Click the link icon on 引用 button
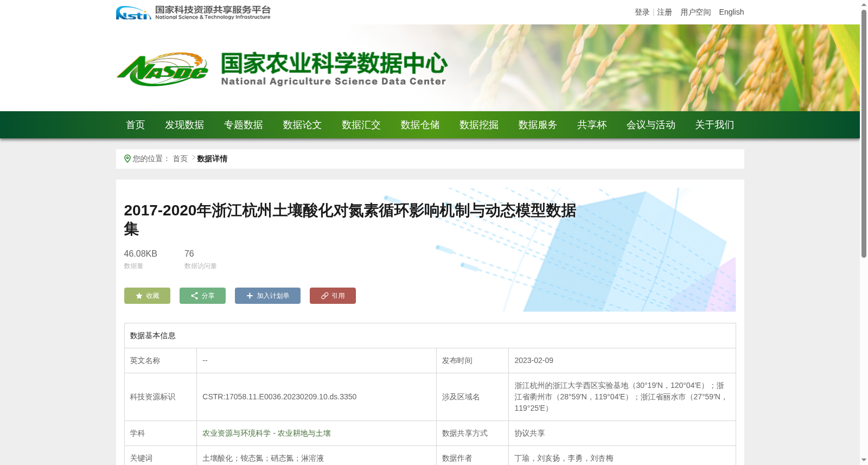The width and height of the screenshot is (868, 465). click(324, 296)
